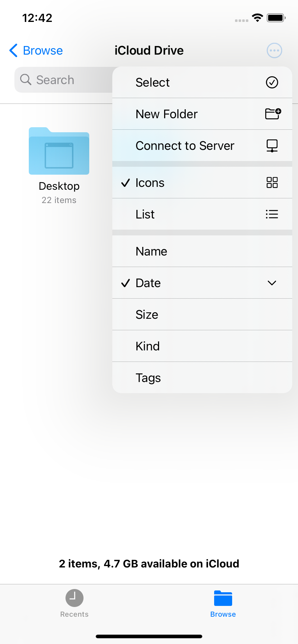Go back using the Browse link
Viewport: 298px width, 644px height.
35,50
